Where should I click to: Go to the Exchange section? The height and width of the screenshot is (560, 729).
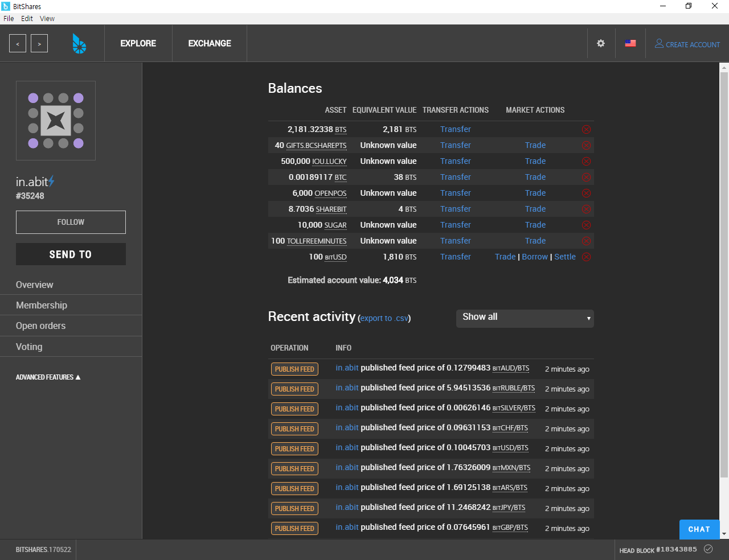210,43
